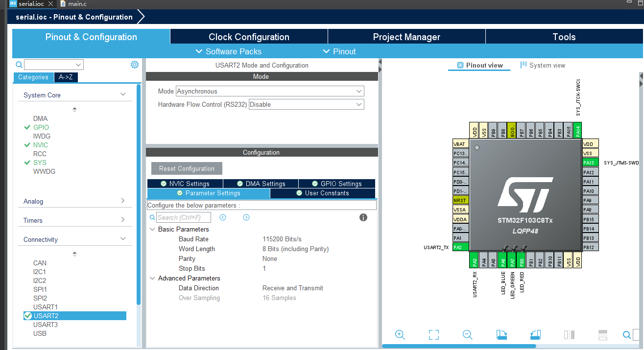
Task: Click the Word Length value
Action: (x=296, y=249)
